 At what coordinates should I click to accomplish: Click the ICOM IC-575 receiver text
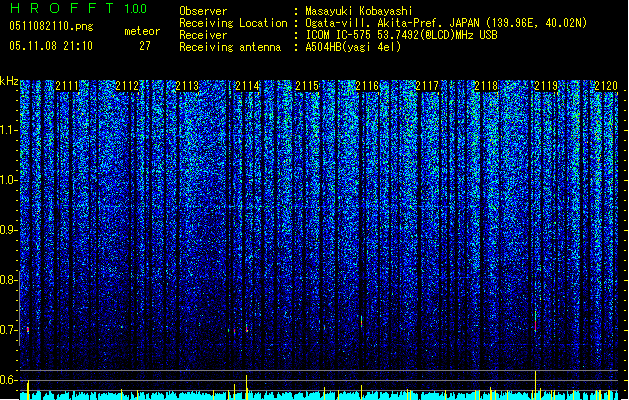click(x=401, y=35)
